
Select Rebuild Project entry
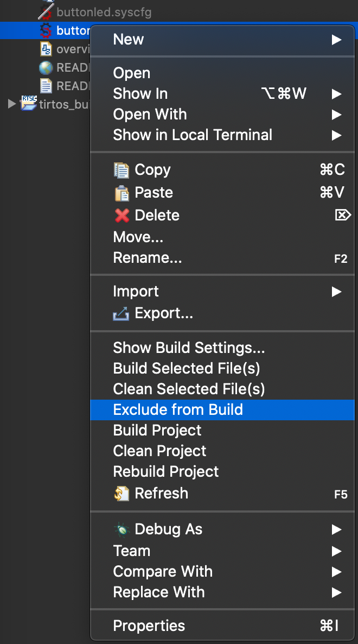(x=165, y=471)
